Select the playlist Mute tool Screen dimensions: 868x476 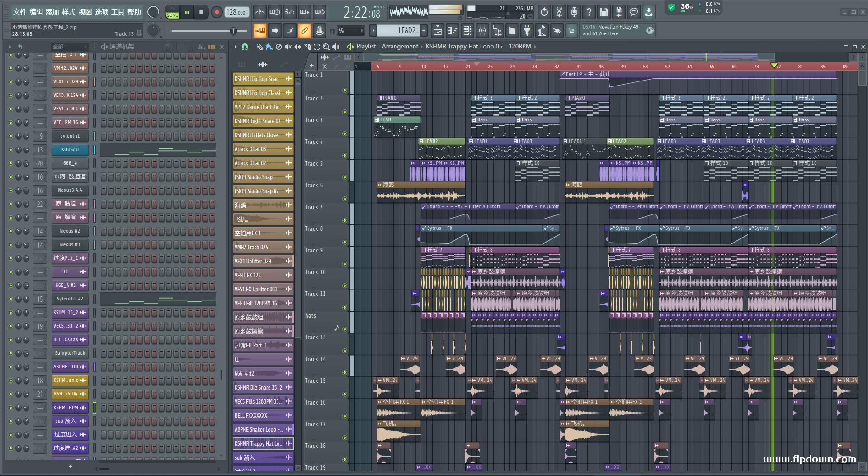click(288, 47)
